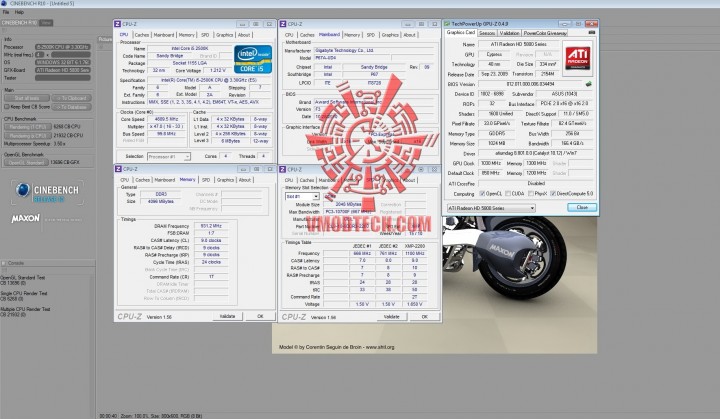
Task: Toggle the OpenCL checkbox in GPU-Z
Action: (x=482, y=193)
